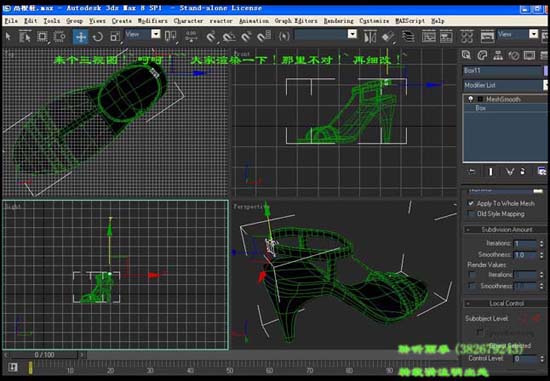Open the Modifiers menu
Viewport: 550px width, 381px height.
(x=152, y=21)
